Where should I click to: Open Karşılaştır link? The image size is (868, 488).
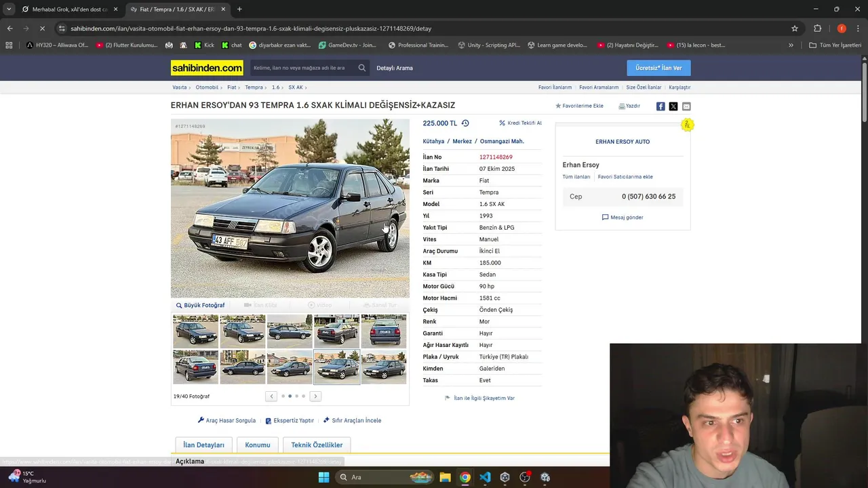[679, 87]
